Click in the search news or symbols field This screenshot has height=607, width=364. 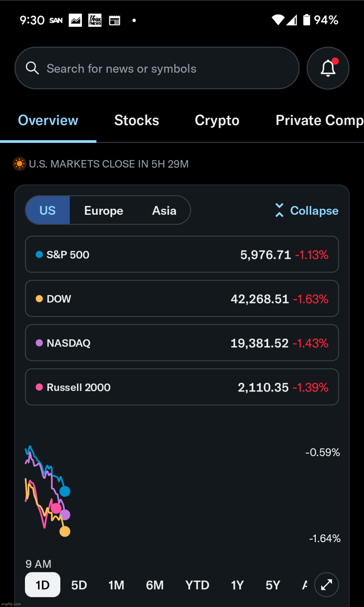tap(157, 68)
